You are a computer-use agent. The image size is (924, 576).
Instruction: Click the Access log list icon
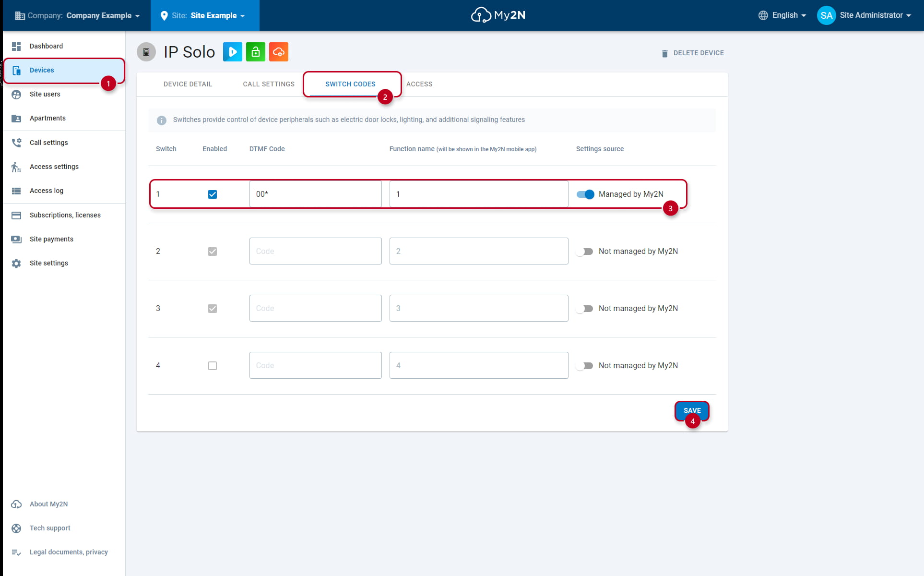pyautogui.click(x=16, y=191)
